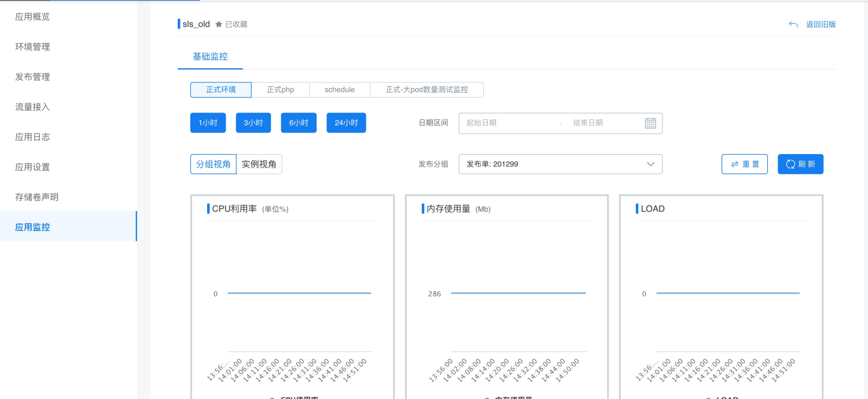
Task: Select the schedule environment tab
Action: click(340, 90)
